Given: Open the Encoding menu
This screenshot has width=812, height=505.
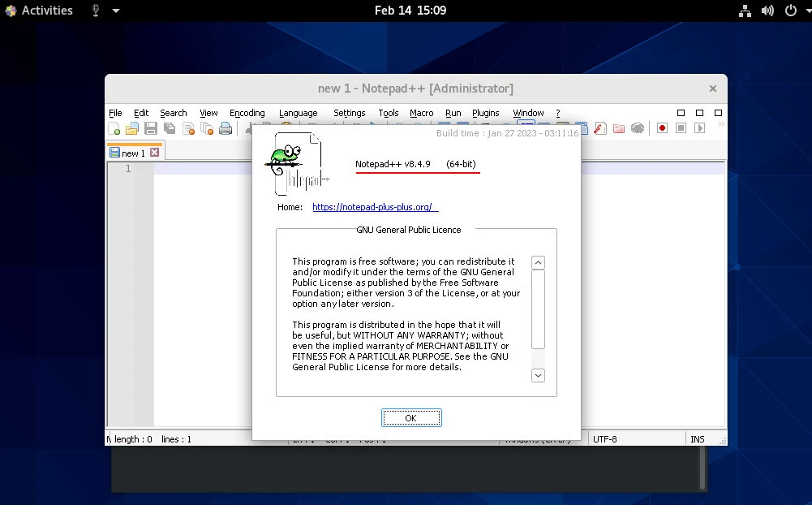Looking at the screenshot, I should click(247, 113).
